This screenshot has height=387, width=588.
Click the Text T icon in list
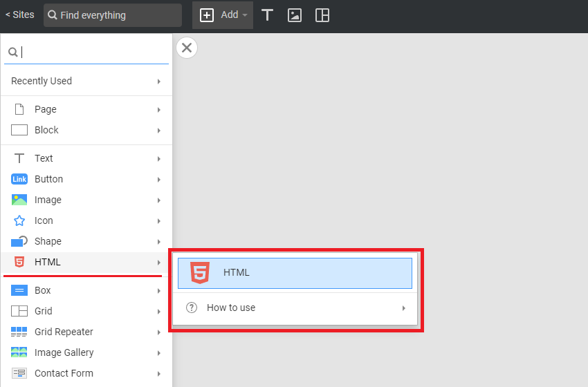pos(19,158)
